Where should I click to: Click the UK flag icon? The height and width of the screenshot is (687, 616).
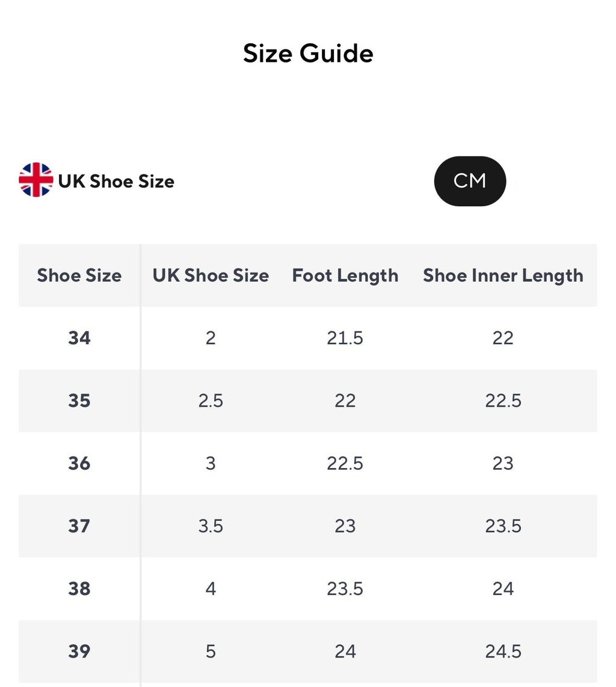click(37, 180)
